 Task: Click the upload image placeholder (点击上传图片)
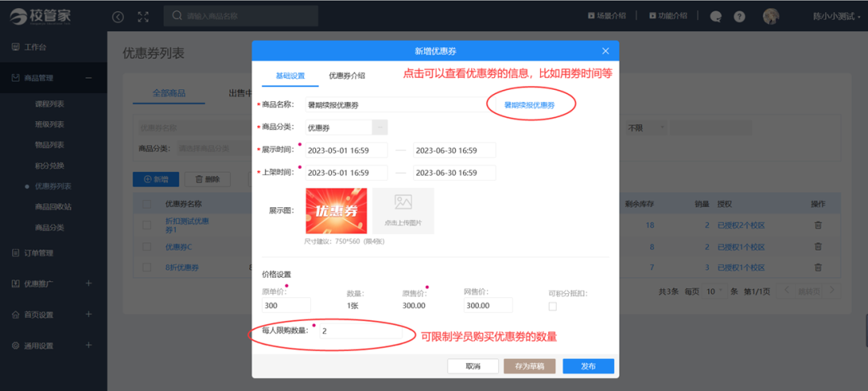pos(403,211)
